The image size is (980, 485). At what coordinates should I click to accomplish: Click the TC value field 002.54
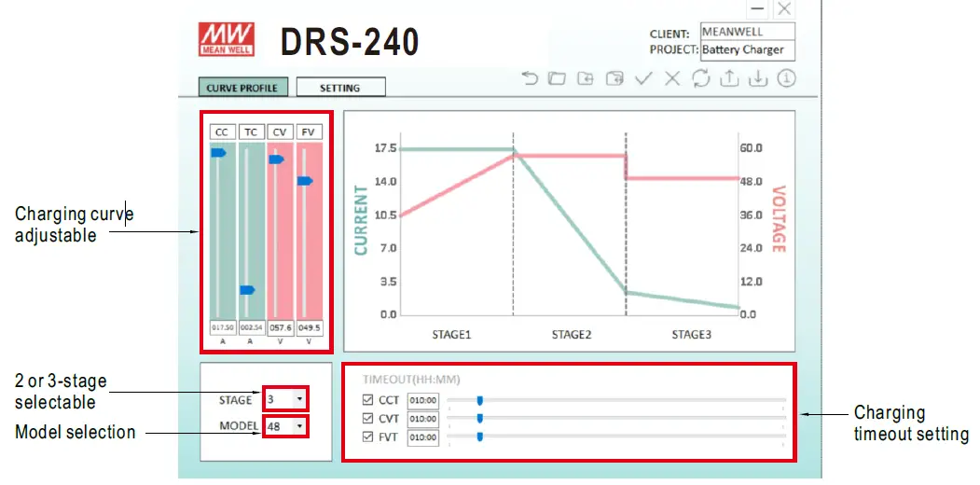click(x=252, y=327)
